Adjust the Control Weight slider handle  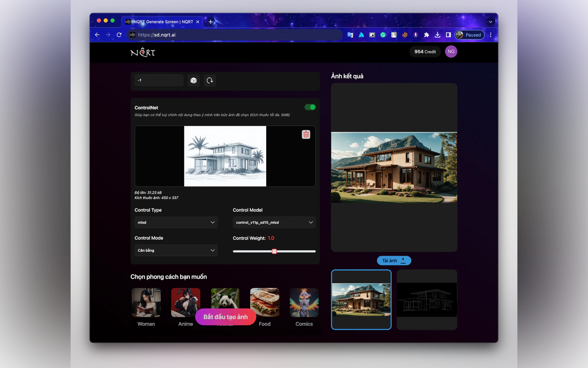[x=274, y=251]
